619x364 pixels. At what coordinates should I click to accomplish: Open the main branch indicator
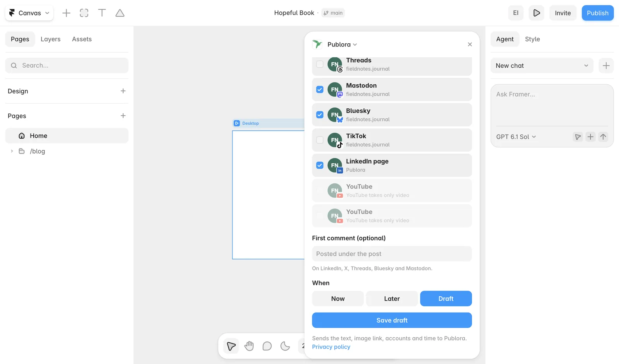pos(333,13)
